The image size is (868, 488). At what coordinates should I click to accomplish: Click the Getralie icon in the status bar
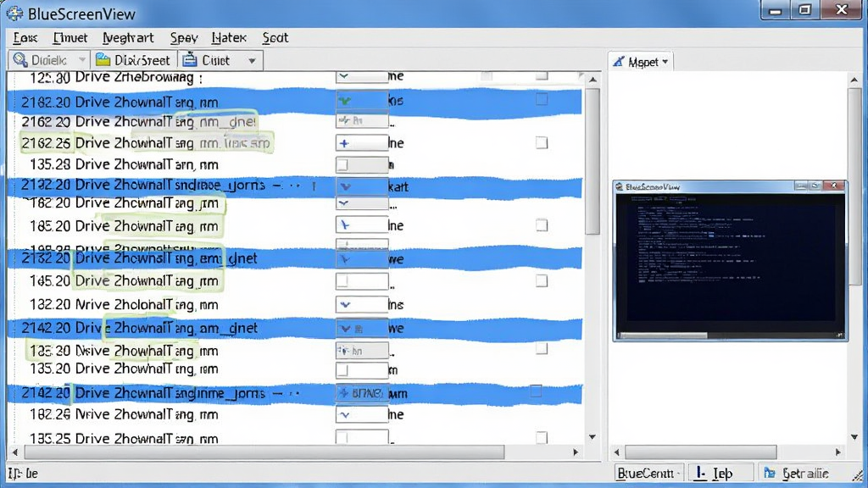[770, 473]
